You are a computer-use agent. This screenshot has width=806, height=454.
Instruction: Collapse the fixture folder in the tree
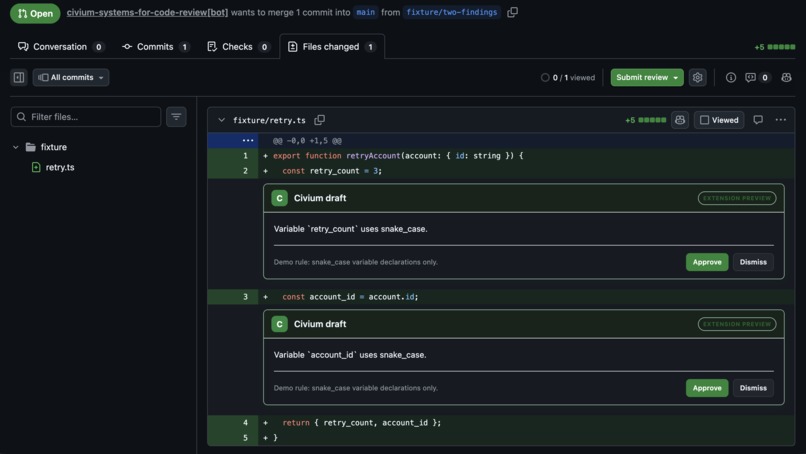(x=15, y=147)
